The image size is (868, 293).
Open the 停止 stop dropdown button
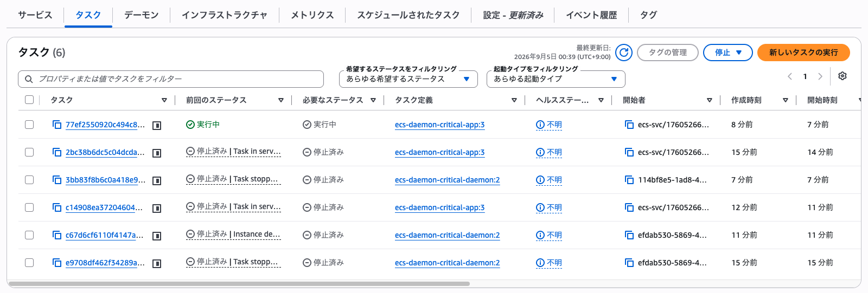[x=728, y=53]
